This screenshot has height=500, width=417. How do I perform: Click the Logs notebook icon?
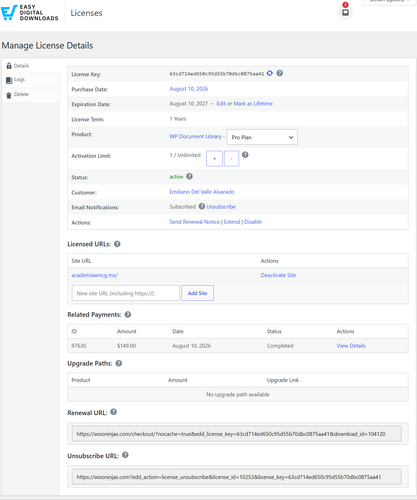[9, 80]
